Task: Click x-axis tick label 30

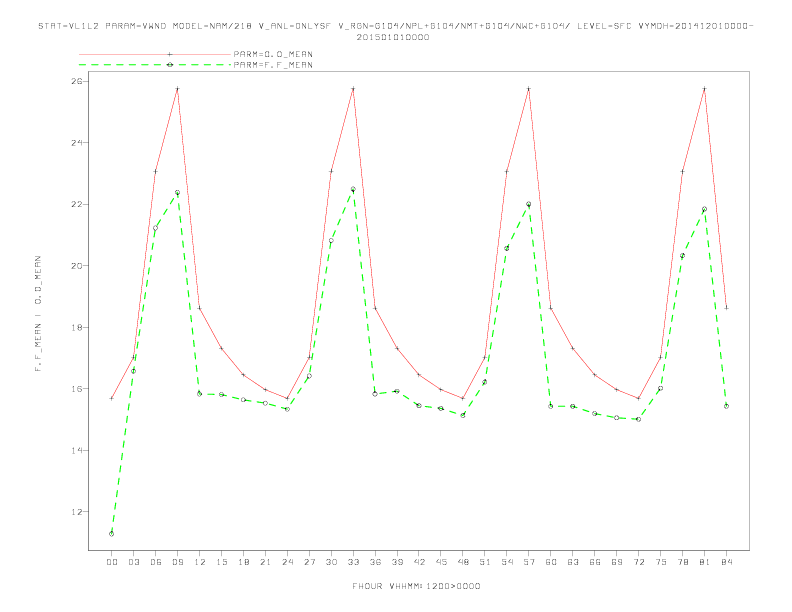Action: coord(331,562)
